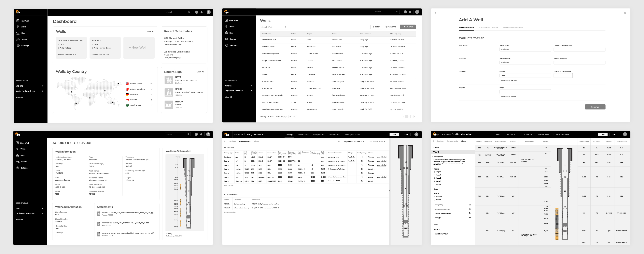This screenshot has height=254, width=644.
Task: Click back arrow on Add A Well form
Action: tap(436, 13)
